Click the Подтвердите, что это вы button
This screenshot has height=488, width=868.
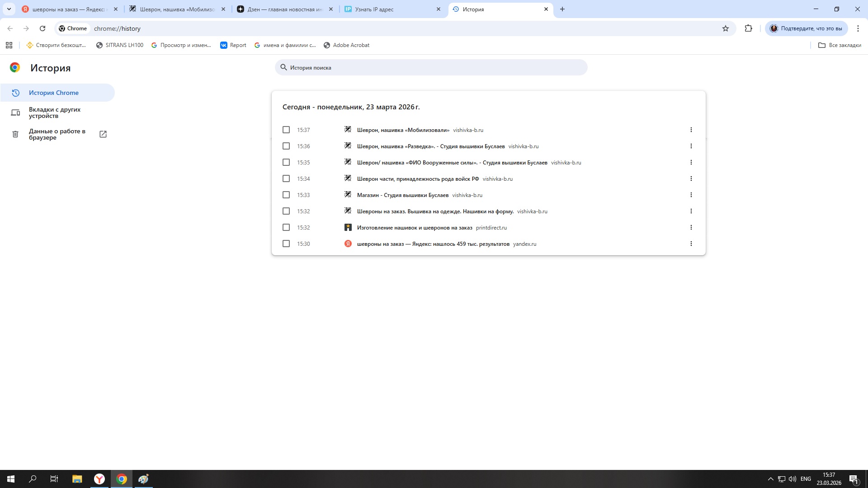point(806,28)
